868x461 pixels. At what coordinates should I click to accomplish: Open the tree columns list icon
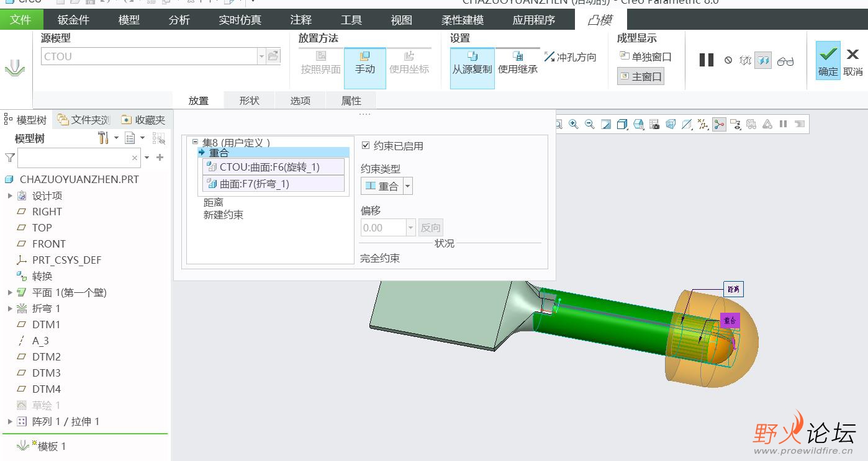(130, 138)
